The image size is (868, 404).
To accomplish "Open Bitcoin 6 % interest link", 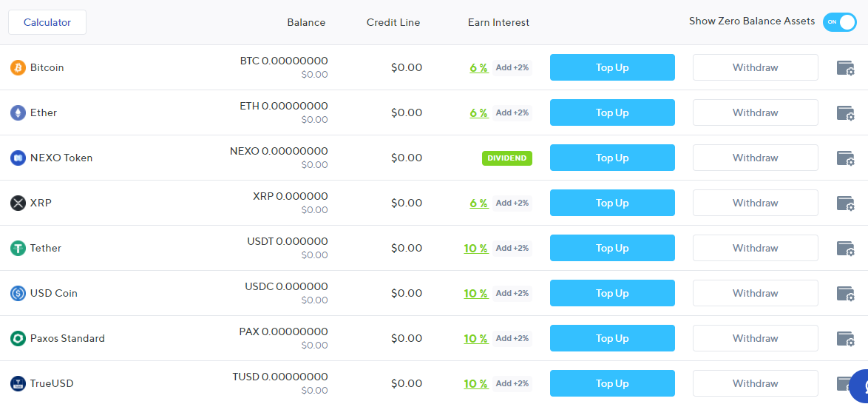I will (x=479, y=67).
